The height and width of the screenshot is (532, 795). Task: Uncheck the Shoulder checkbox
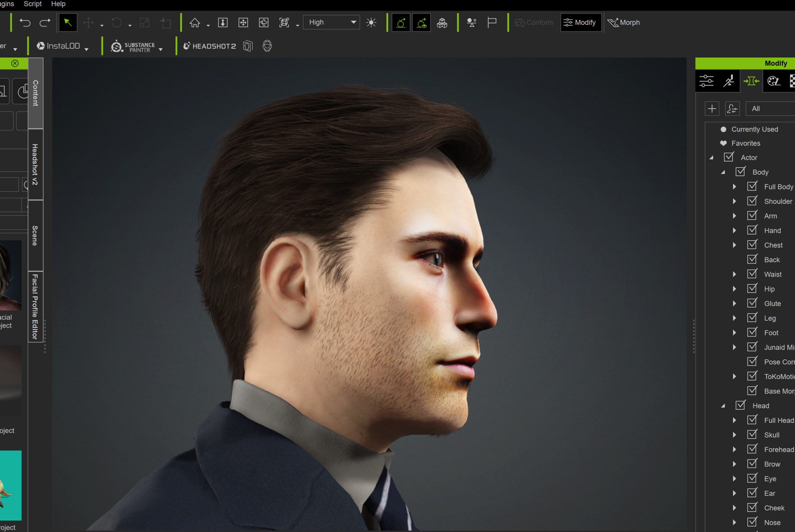point(752,201)
